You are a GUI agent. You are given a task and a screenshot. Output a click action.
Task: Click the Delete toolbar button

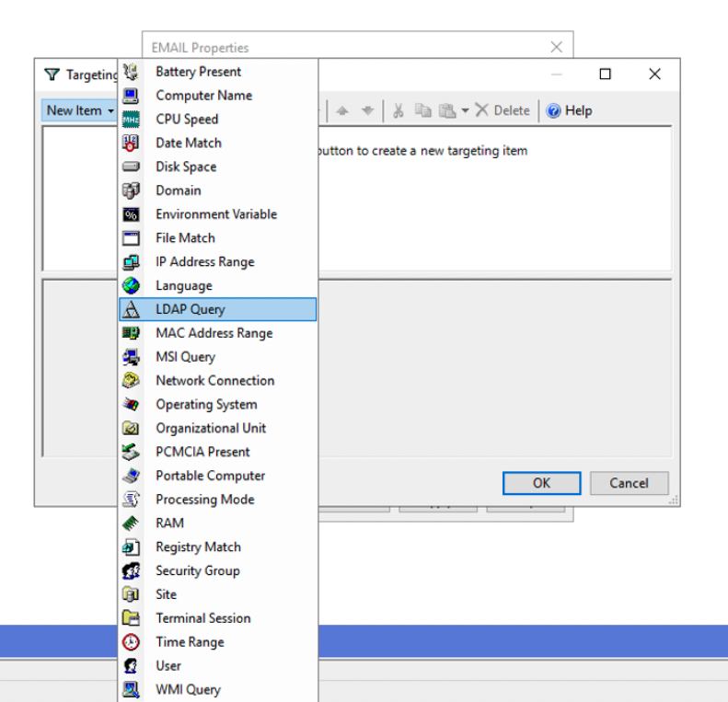tap(503, 110)
